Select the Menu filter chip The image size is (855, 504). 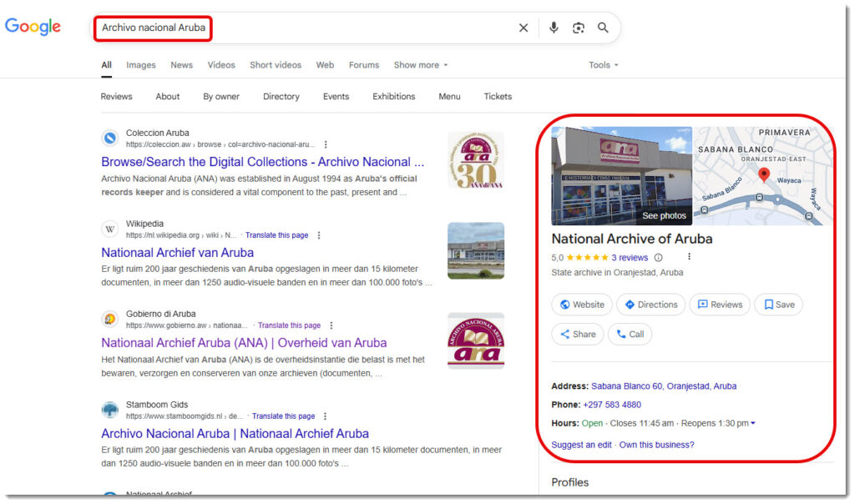(449, 97)
